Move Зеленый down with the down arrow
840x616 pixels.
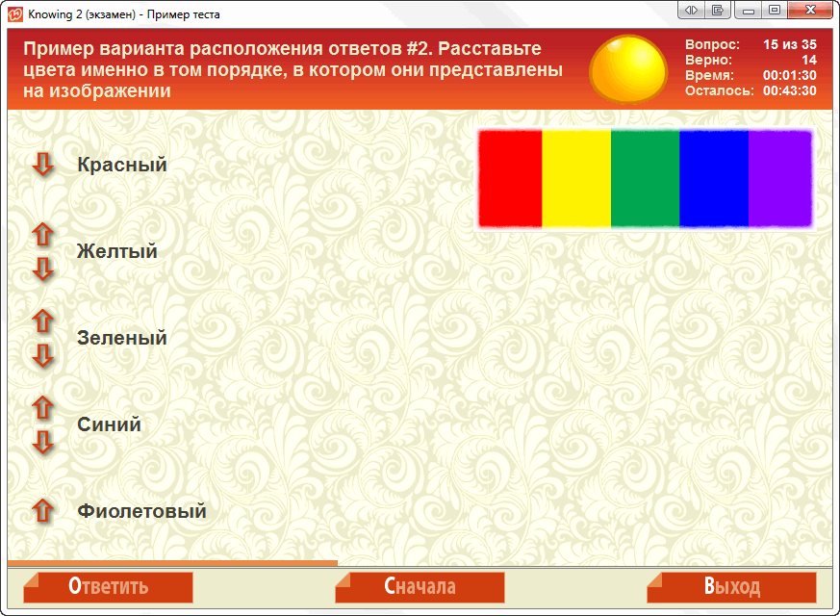click(x=43, y=355)
